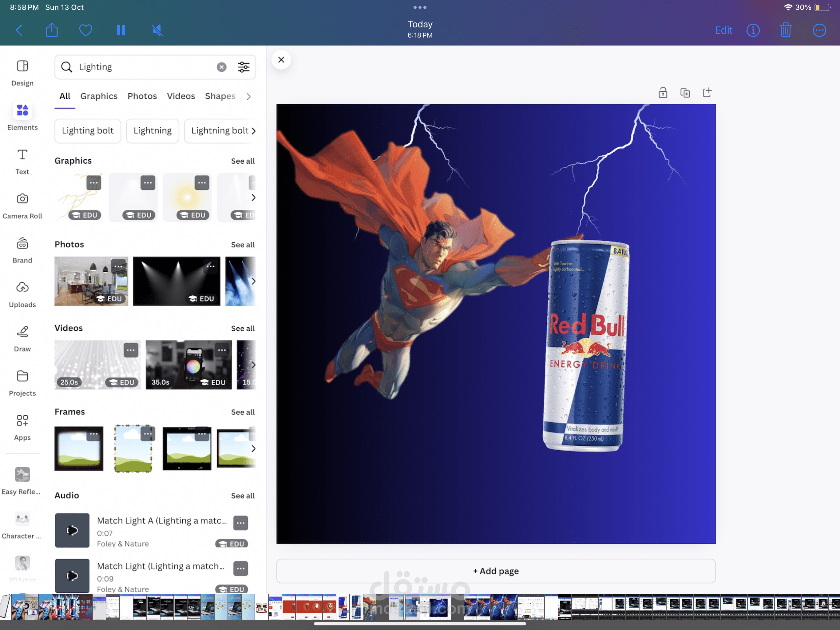Open the Text tool in sidebar
Viewport: 840px width, 630px height.
point(22,161)
